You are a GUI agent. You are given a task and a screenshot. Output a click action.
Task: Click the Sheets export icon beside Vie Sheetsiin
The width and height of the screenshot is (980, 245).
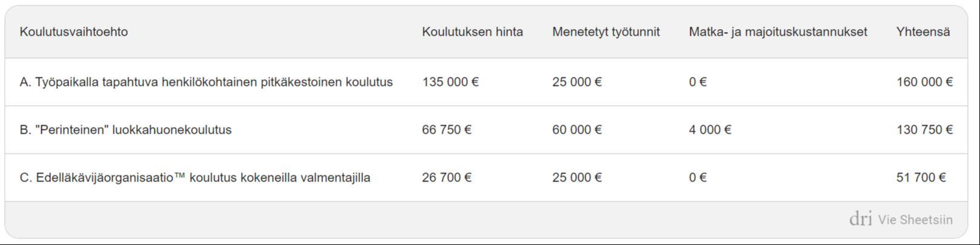tap(861, 219)
